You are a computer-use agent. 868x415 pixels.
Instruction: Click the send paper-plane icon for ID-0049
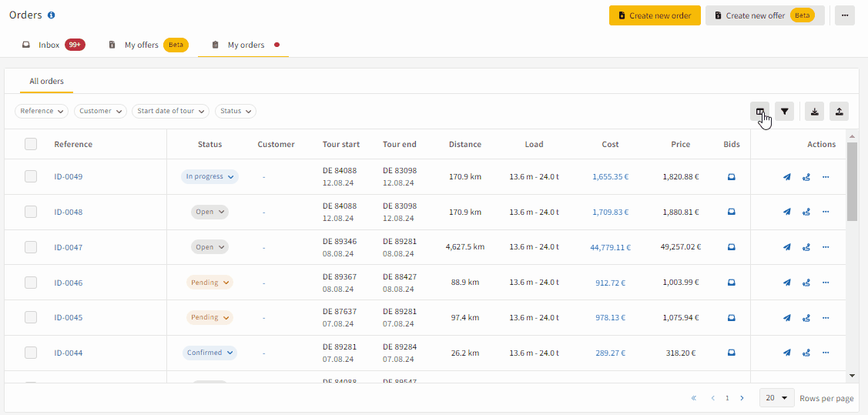786,177
